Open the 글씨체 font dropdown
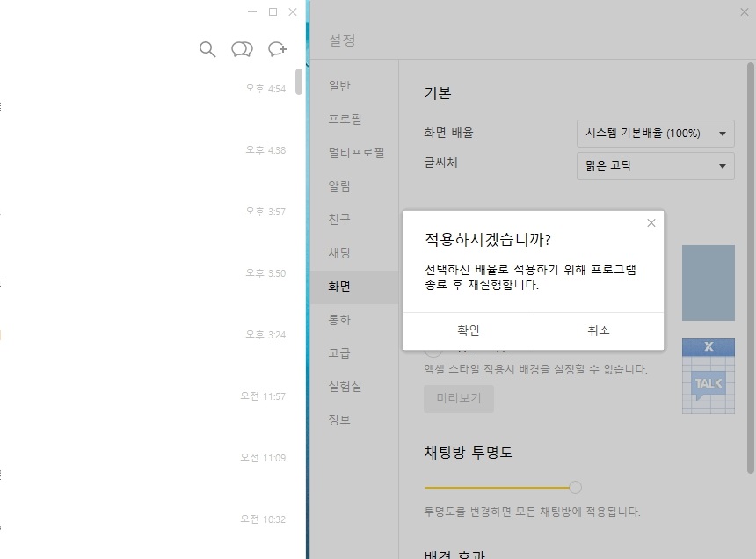Viewport: 756px width, 559px height. (x=655, y=166)
